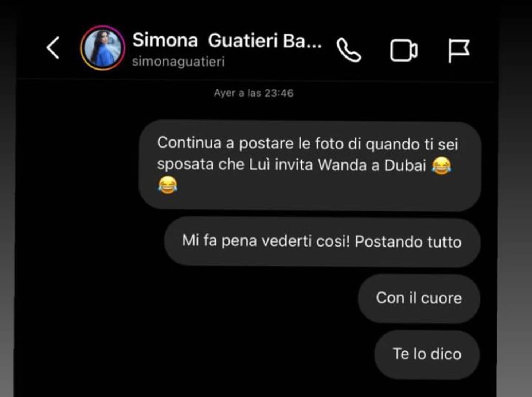Start a voice call with Simona

tap(349, 50)
